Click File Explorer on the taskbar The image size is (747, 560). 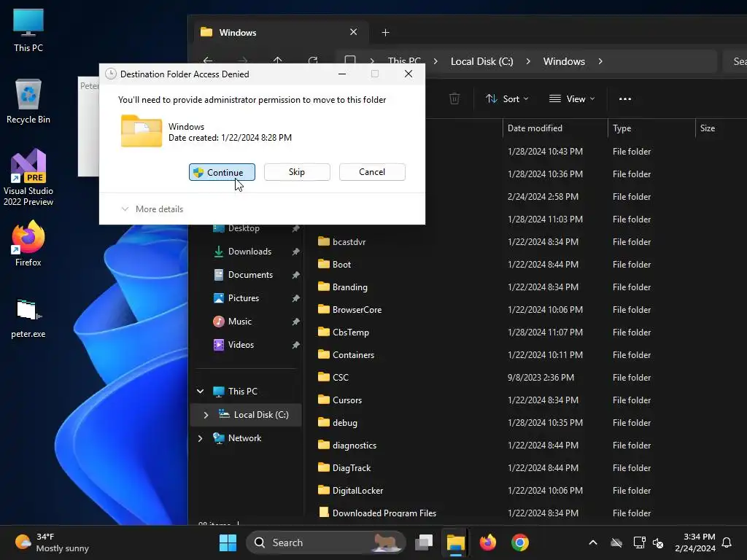pyautogui.click(x=455, y=542)
